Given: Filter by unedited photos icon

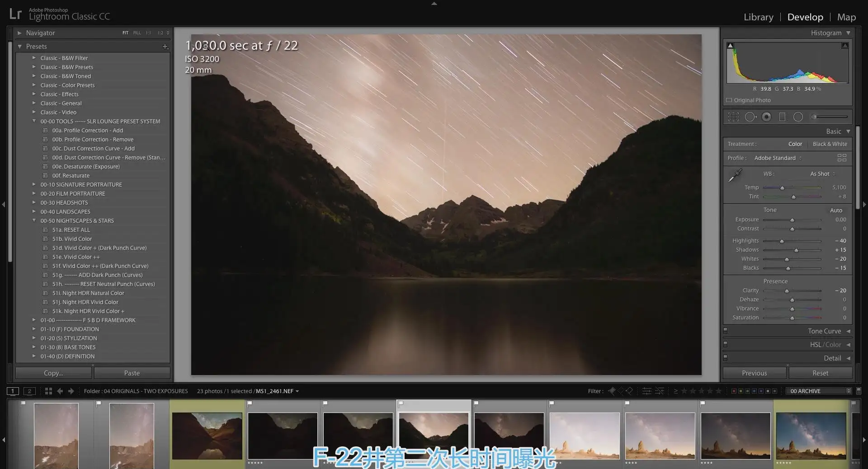Looking at the screenshot, I should click(660, 391).
